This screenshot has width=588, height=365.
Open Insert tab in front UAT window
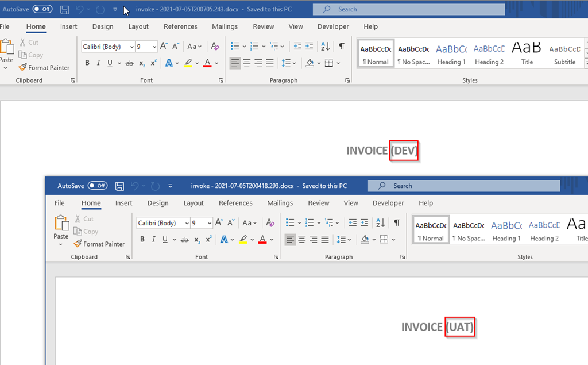click(124, 203)
